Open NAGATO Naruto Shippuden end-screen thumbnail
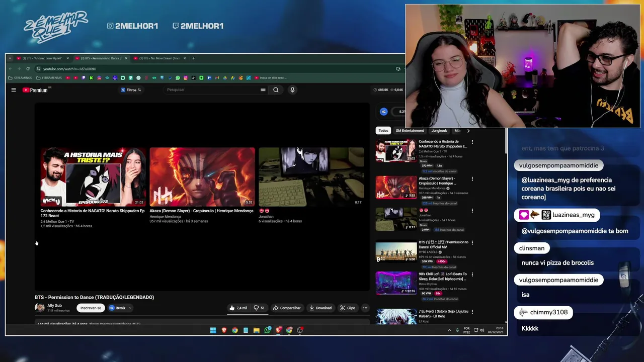 click(x=93, y=176)
